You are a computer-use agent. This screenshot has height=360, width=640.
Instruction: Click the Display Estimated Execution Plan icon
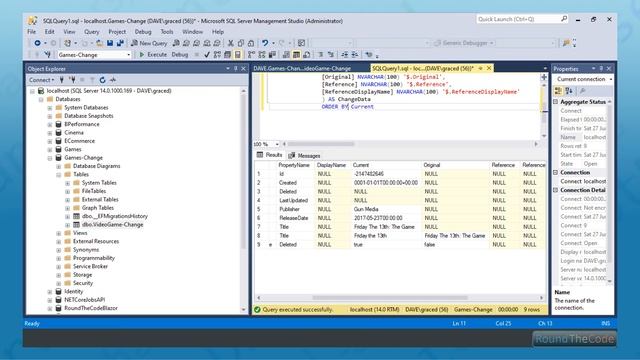(x=217, y=54)
